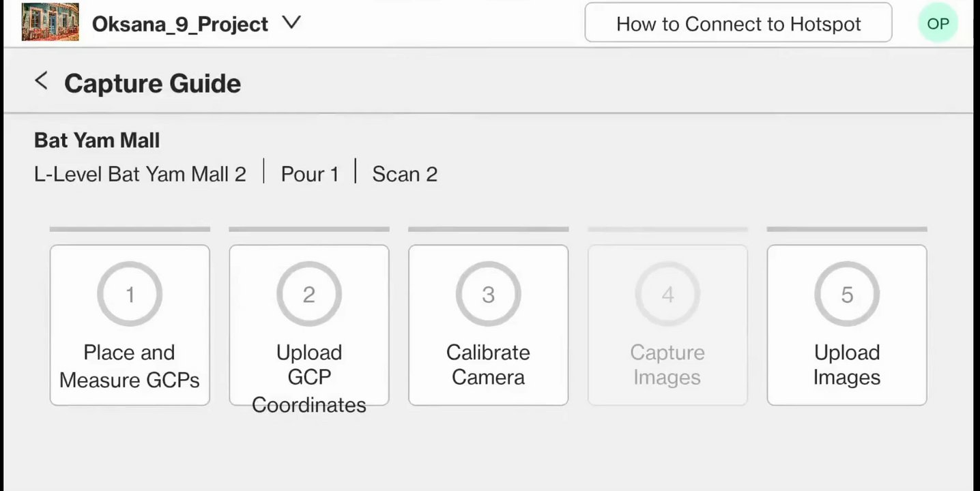
Task: Click the step 5 circle icon
Action: (x=847, y=294)
